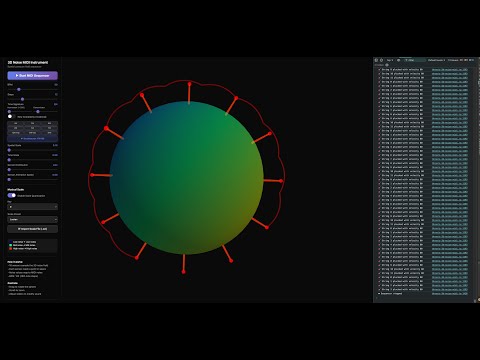
Task: Open the Key dropdown
Action: [x=32, y=207]
